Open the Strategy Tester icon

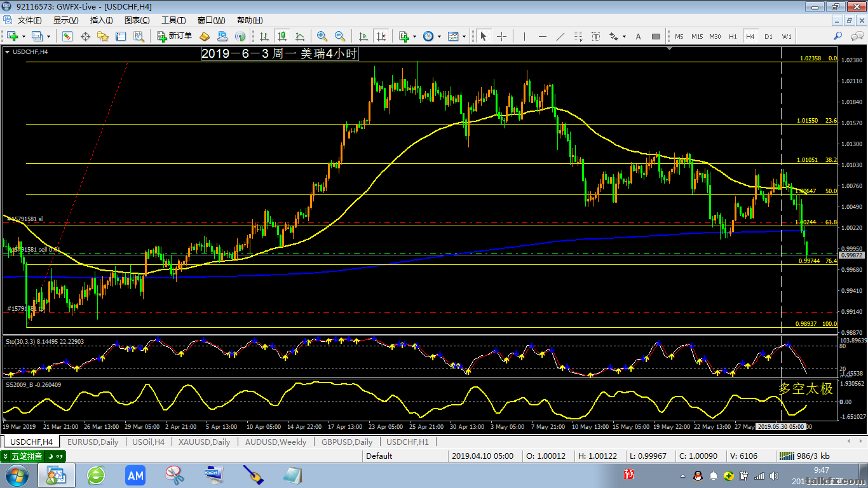(138, 36)
